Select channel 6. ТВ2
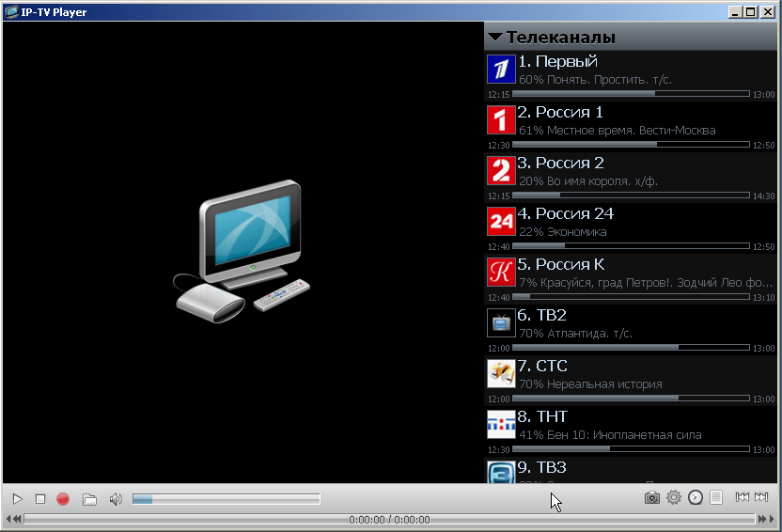782x532 pixels. 630,330
